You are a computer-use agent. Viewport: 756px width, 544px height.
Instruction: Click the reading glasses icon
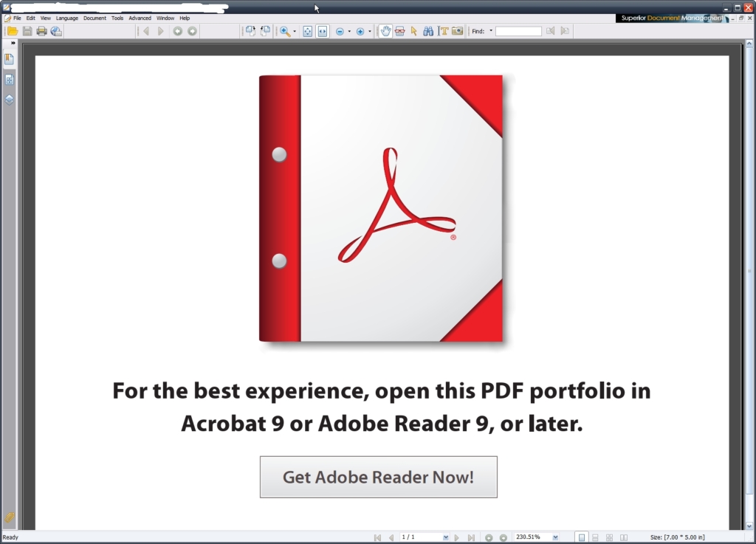click(x=399, y=31)
